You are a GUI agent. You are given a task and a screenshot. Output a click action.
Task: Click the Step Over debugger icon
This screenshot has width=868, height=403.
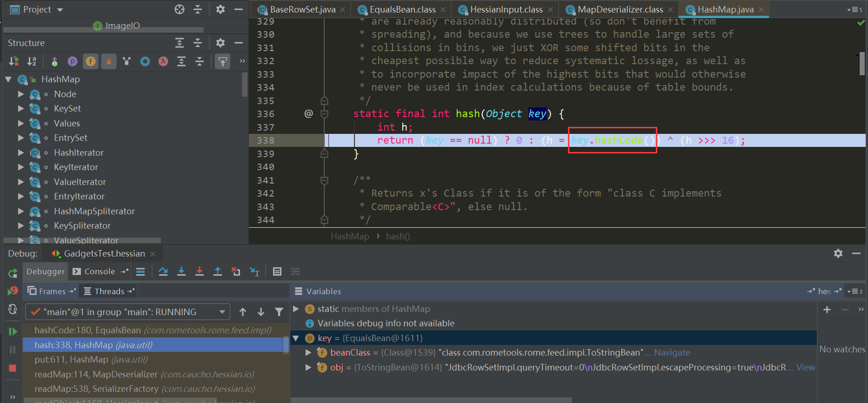163,271
